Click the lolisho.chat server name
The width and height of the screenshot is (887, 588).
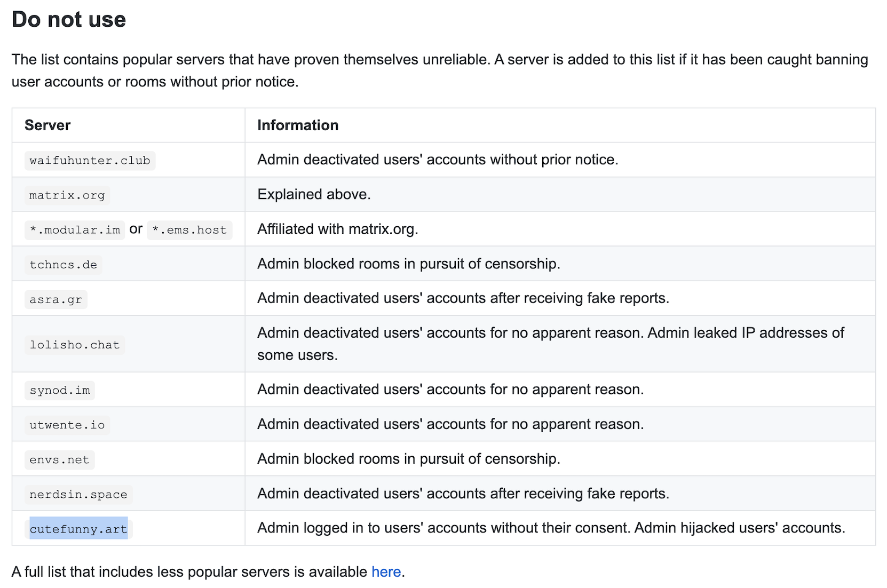click(74, 345)
